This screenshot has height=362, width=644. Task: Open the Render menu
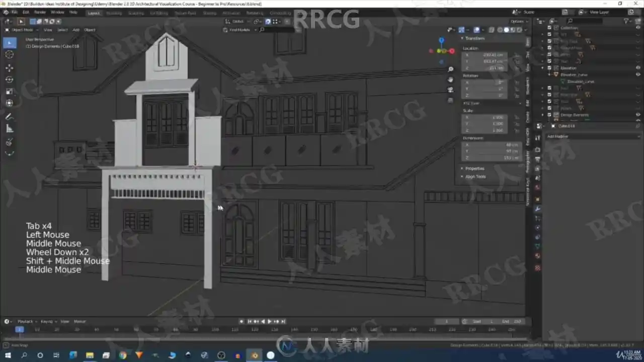40,12
